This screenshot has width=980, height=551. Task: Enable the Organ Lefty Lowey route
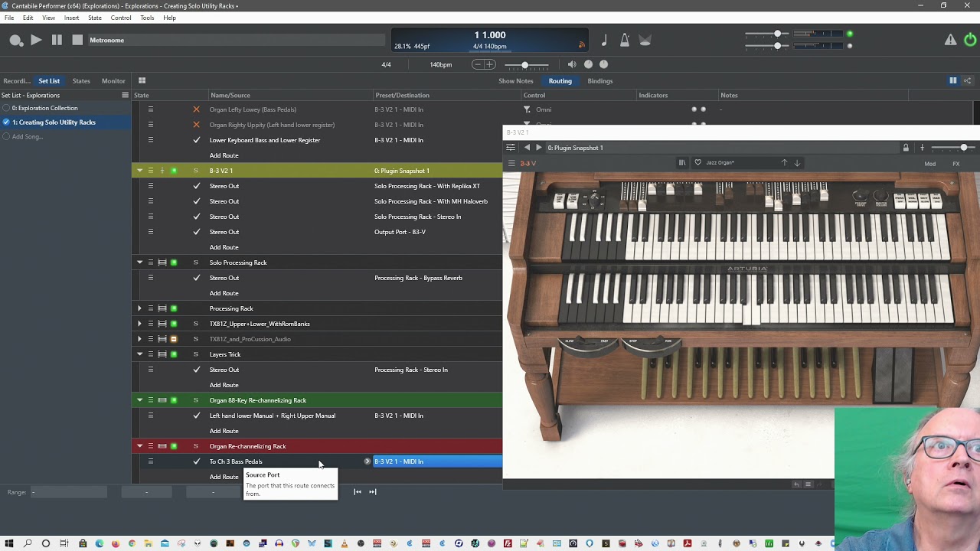pos(196,109)
